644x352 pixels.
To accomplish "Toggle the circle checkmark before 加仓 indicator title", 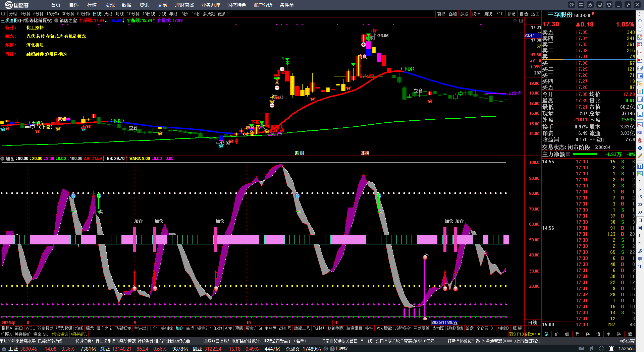I will coord(2,159).
